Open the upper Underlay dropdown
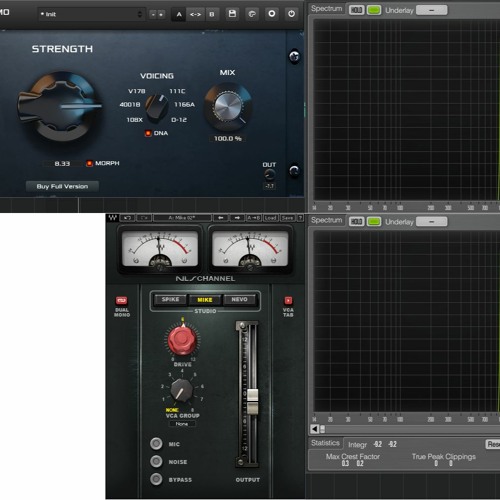Screen dimensions: 500x500 432,10
